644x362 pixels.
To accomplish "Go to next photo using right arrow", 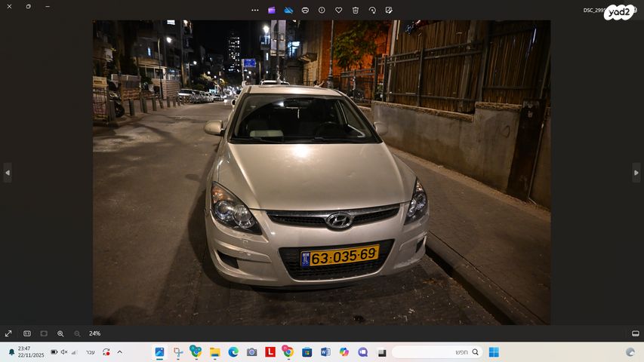I will [636, 173].
